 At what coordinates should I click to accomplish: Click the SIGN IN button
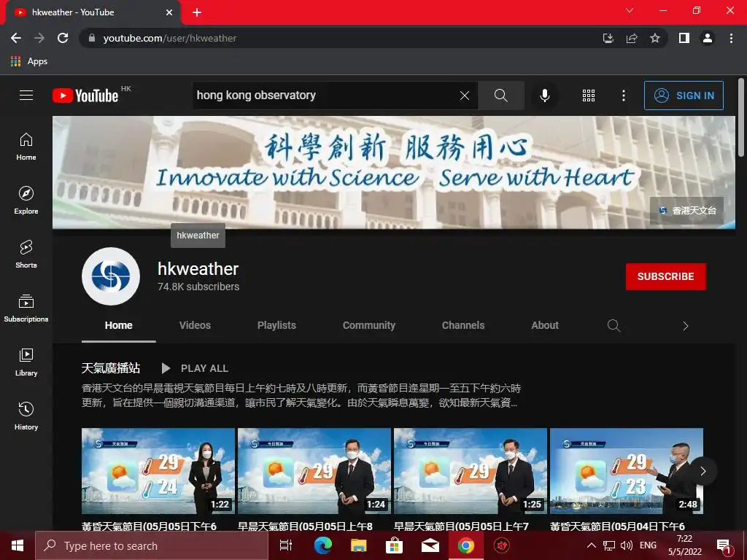tap(684, 96)
